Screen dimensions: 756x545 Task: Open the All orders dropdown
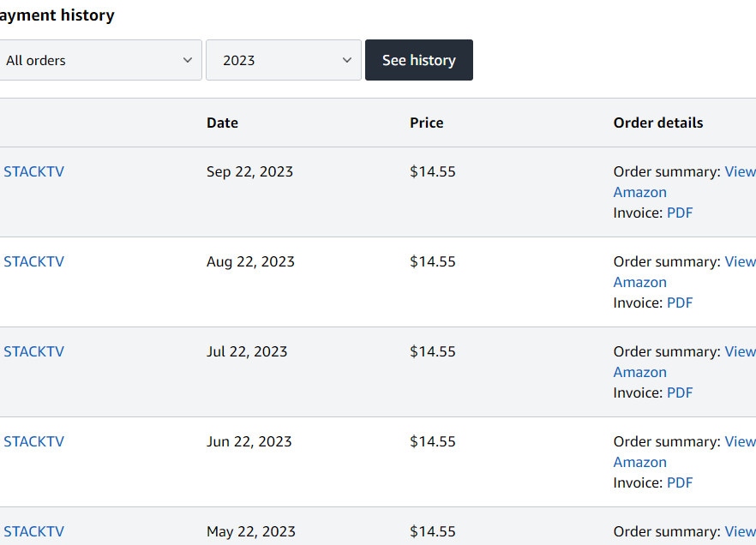[x=99, y=60]
